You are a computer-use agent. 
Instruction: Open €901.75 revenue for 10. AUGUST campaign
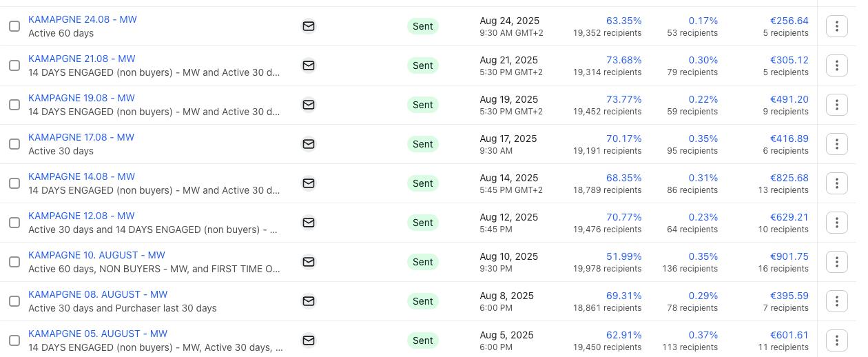click(x=789, y=256)
